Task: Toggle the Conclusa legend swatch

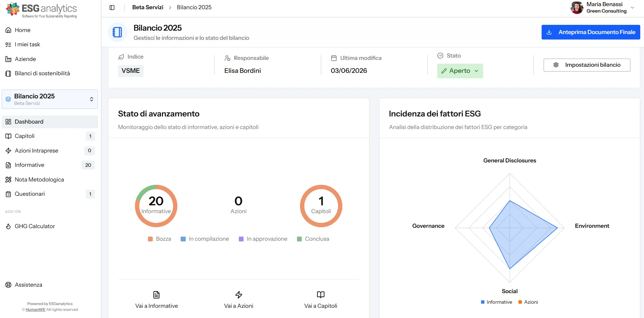Action: coord(299,239)
